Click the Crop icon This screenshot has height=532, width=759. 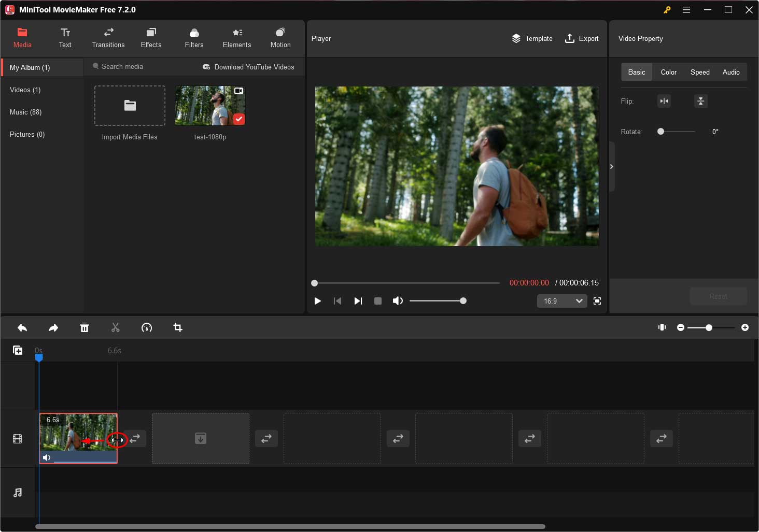pyautogui.click(x=178, y=327)
